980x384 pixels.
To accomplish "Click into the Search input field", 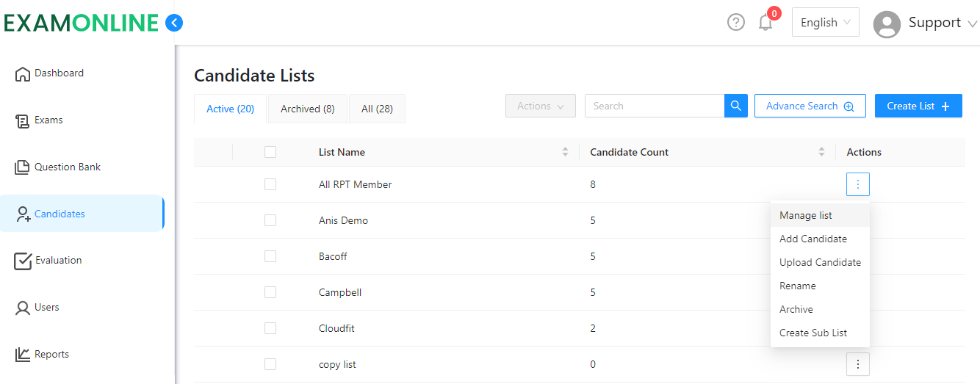I will [x=654, y=106].
